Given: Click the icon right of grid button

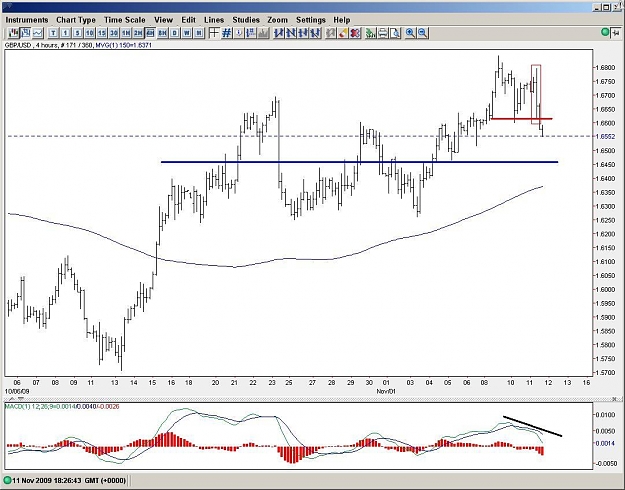Looking at the screenshot, I should (x=239, y=33).
